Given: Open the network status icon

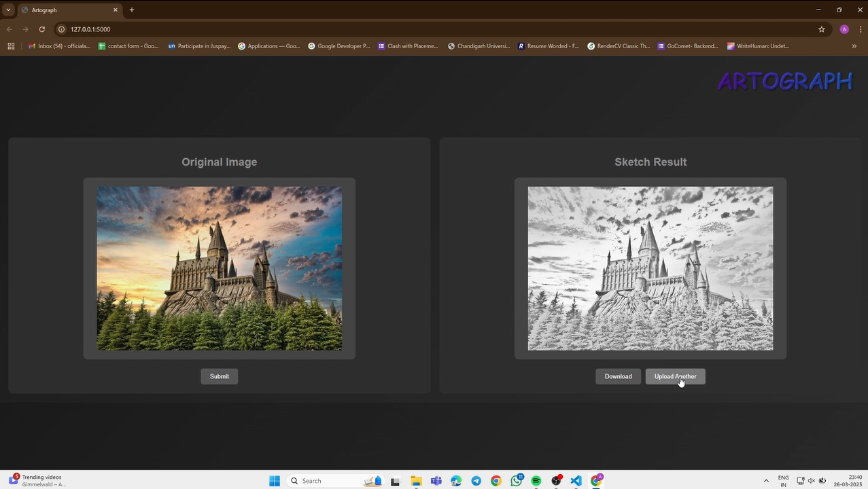Looking at the screenshot, I should 801,481.
